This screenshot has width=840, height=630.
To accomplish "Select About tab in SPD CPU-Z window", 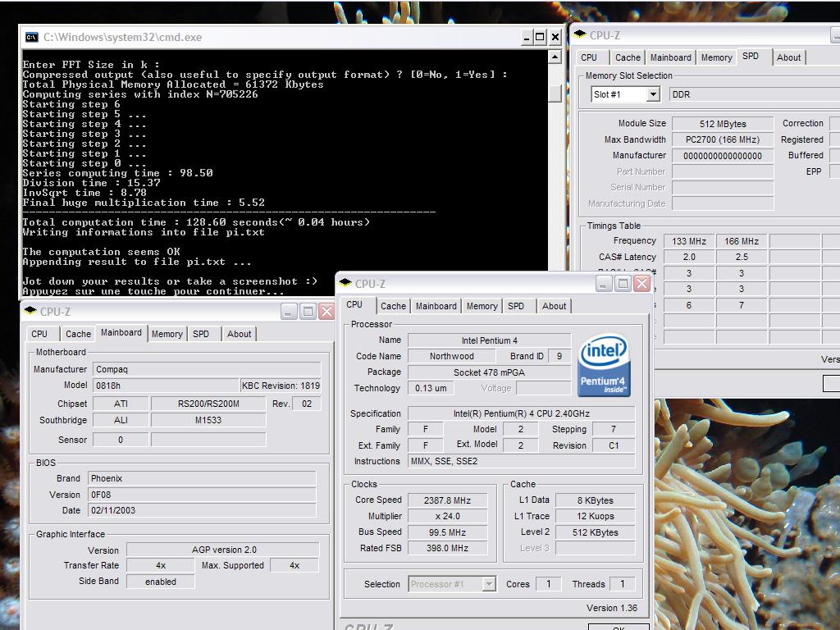I will 788,57.
